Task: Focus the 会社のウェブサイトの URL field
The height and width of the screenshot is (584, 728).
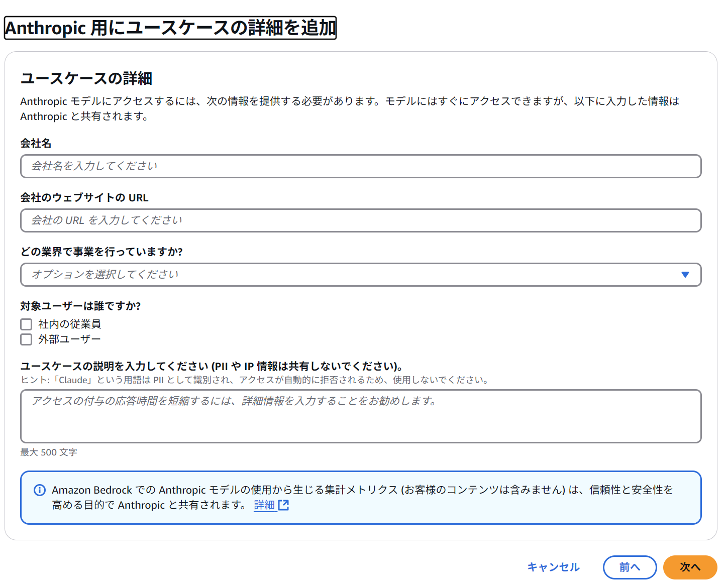Action: 361,220
